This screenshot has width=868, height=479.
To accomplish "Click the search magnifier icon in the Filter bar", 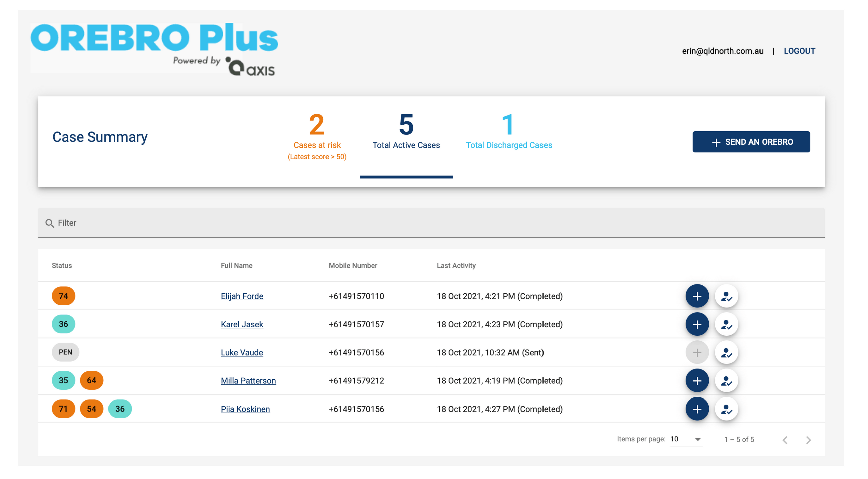I will tap(49, 223).
